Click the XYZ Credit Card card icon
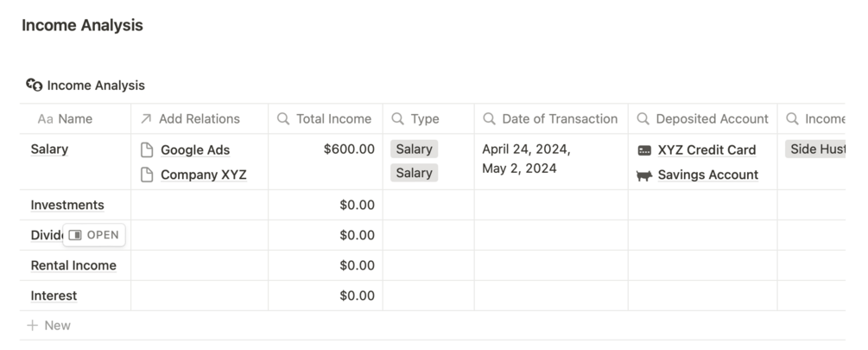868x350 pixels. pyautogui.click(x=644, y=150)
